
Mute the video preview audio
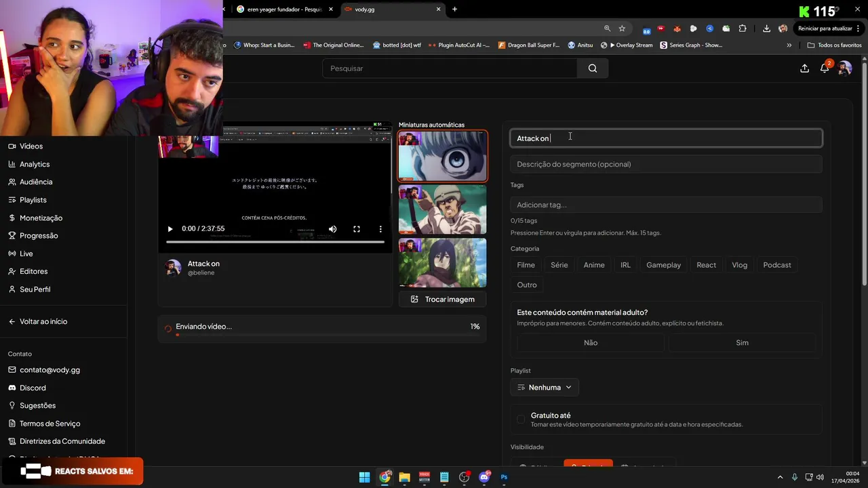[x=332, y=229]
